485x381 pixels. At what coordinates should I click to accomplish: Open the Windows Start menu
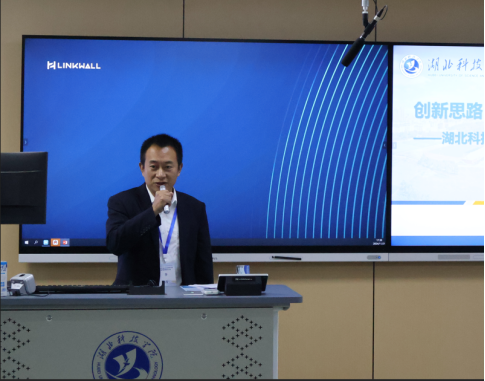pos(26,242)
